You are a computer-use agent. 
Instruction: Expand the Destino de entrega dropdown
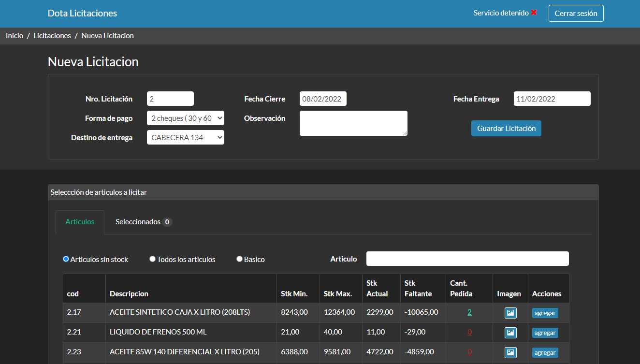click(x=185, y=137)
